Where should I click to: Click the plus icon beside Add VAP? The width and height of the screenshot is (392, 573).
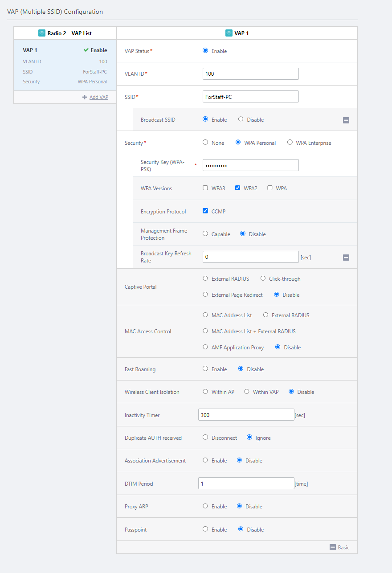[85, 97]
